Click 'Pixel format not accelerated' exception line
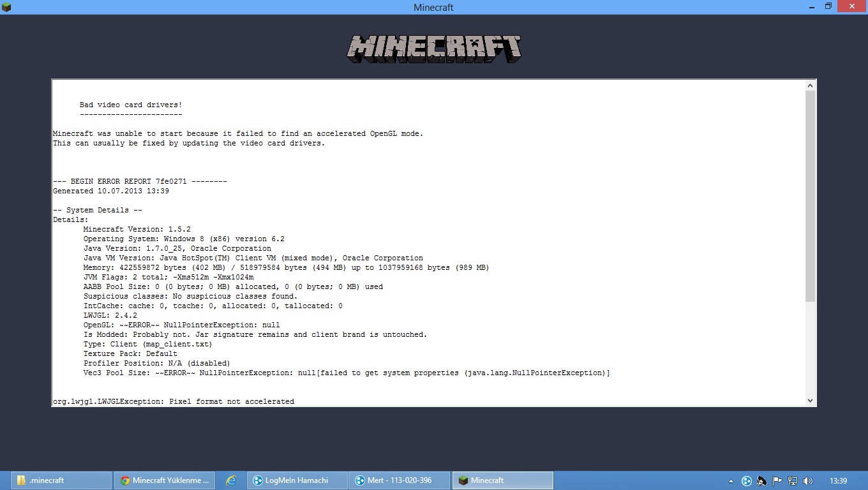 (174, 401)
